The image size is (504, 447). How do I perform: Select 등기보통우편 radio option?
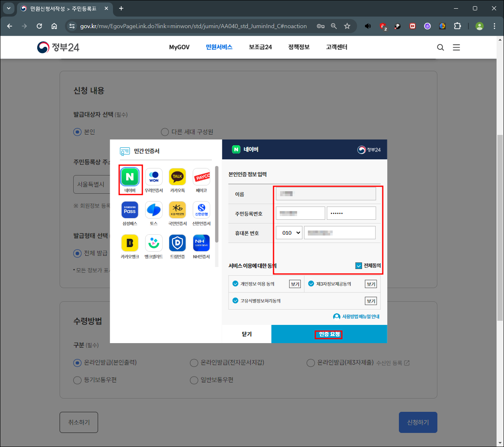pyautogui.click(x=77, y=380)
